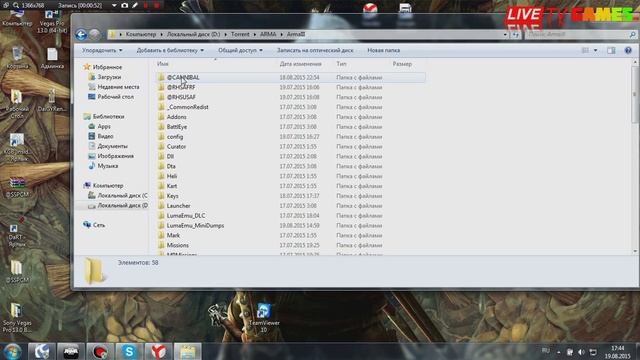Viewport: 640px width, 360px height.
Task: Click Записать на оптический диск
Action: pos(315,50)
